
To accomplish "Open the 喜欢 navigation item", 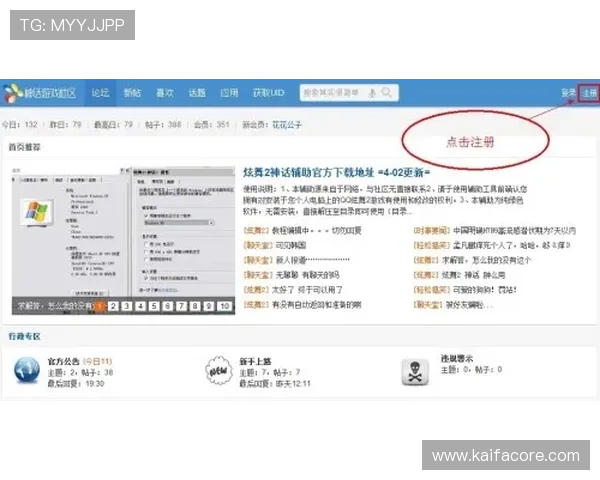I will [165, 93].
